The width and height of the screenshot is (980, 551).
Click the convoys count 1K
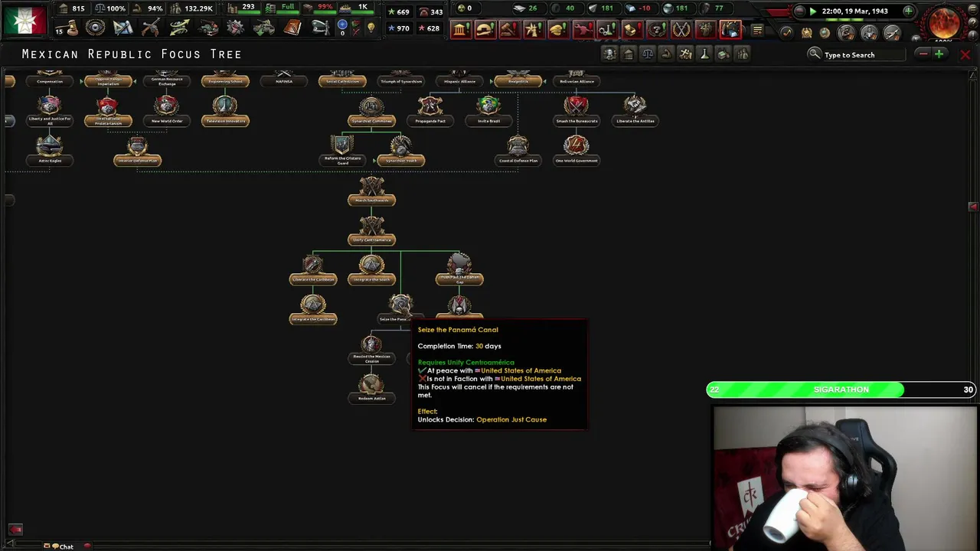point(363,7)
